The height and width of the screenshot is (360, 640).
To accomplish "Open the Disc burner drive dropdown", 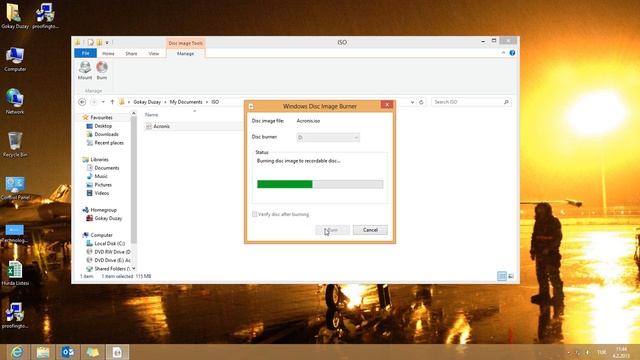I will click(x=328, y=138).
